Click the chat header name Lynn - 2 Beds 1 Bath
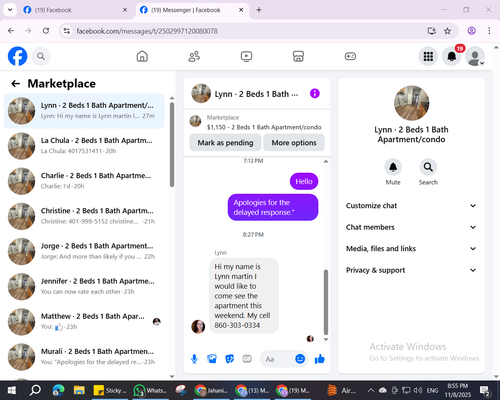Image resolution: width=500 pixels, height=400 pixels. coord(256,94)
